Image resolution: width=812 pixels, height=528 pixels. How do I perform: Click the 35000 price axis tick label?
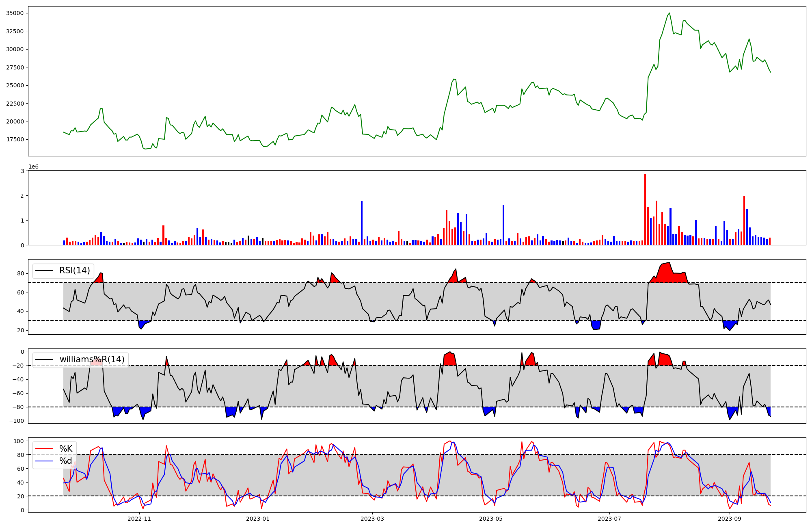pyautogui.click(x=15, y=13)
